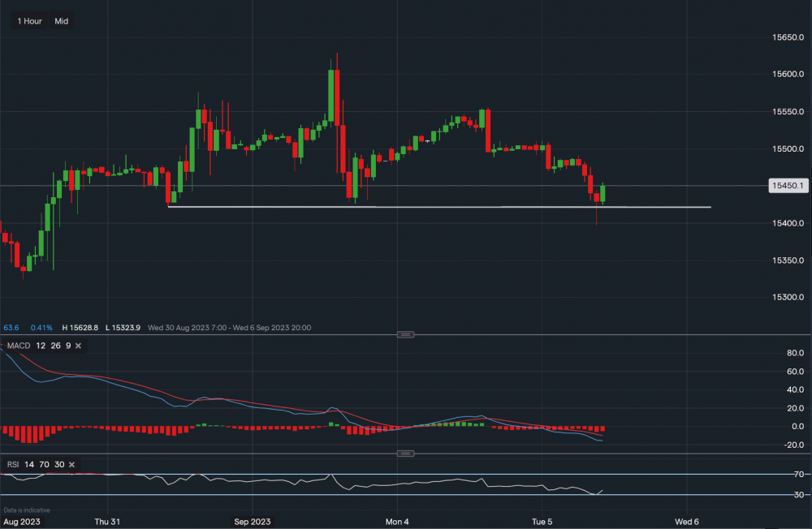This screenshot has width=812, height=529.
Task: Open the Mid price type selector
Action: (62, 21)
